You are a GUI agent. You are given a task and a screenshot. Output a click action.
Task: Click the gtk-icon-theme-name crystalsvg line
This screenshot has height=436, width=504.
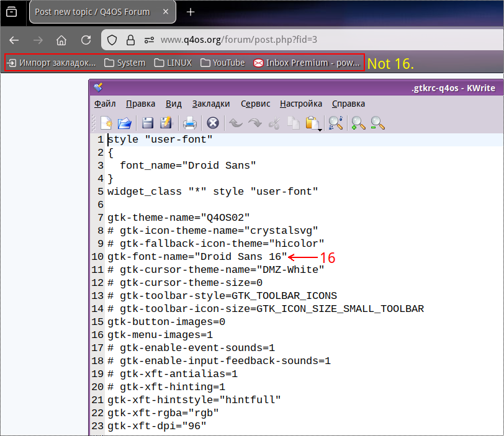[x=213, y=231]
